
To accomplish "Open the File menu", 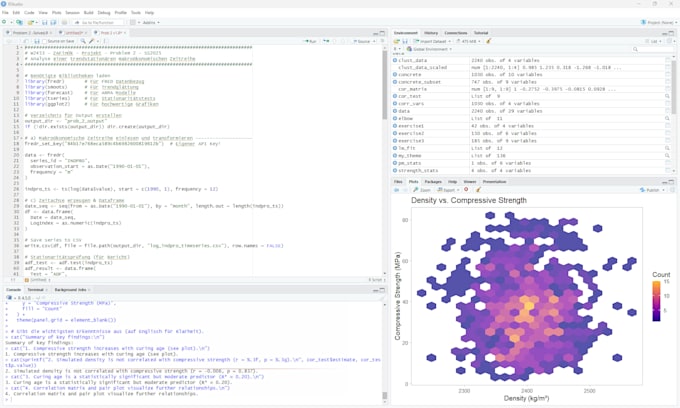I will [x=5, y=13].
